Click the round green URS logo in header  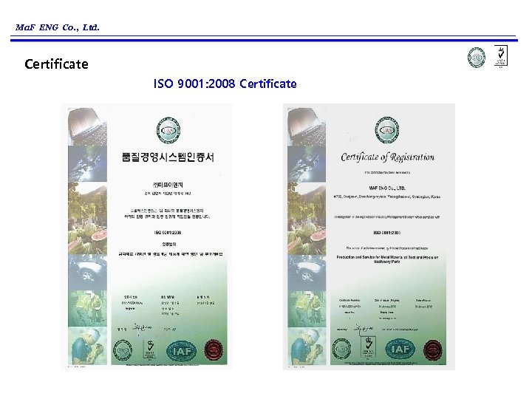[x=477, y=57]
